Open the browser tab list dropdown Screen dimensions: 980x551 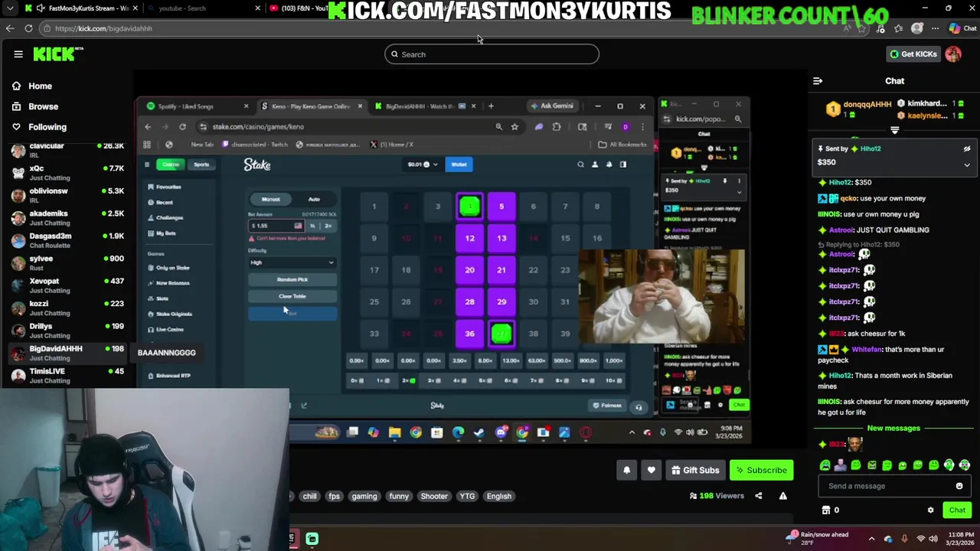tap(9, 8)
